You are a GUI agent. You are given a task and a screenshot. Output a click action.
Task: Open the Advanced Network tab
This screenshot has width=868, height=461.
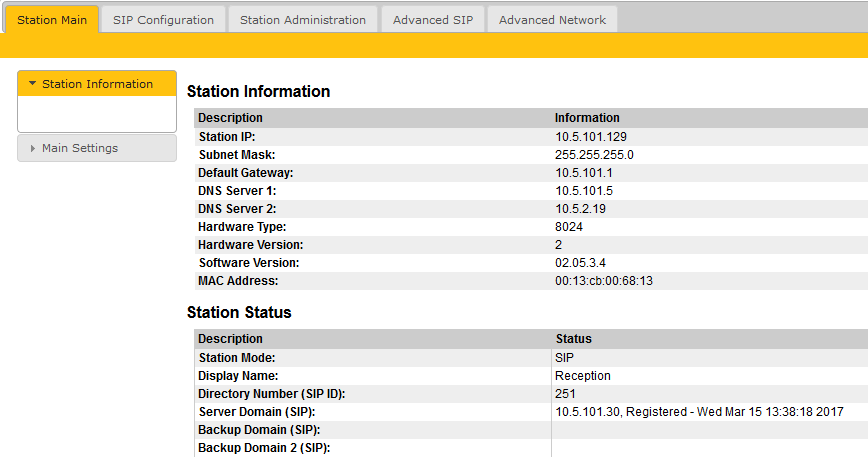click(x=552, y=20)
